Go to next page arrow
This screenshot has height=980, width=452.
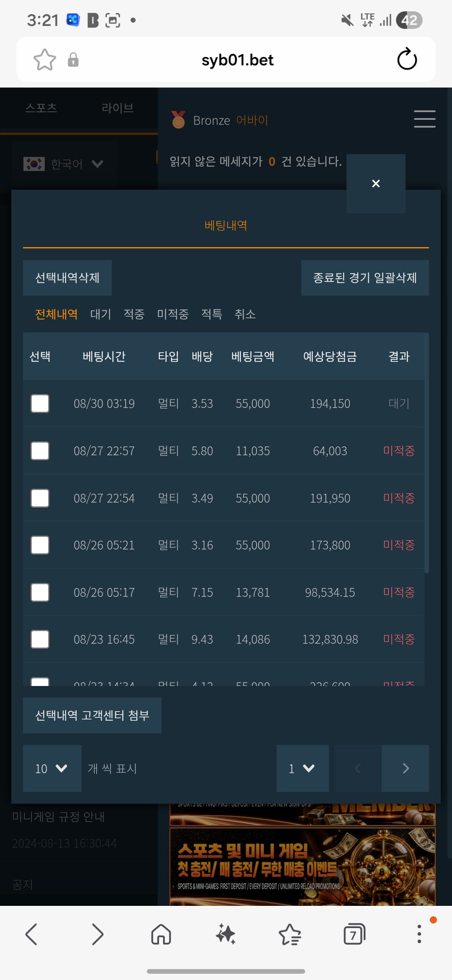coord(405,768)
